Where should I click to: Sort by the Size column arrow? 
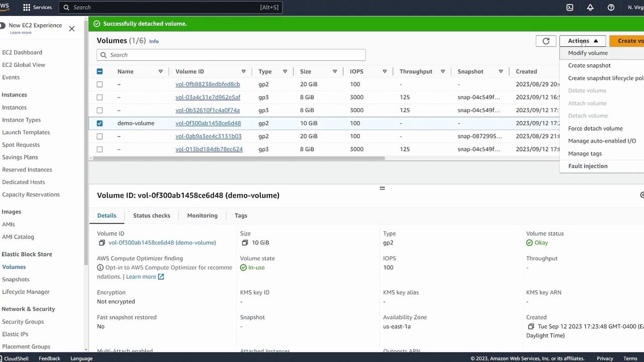tap(335, 71)
